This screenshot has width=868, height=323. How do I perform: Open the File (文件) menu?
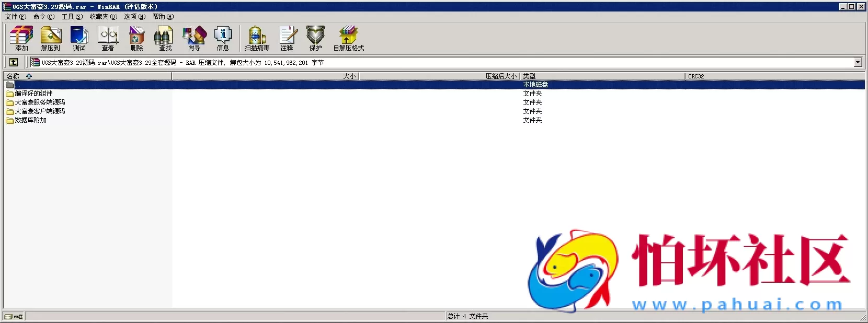point(15,17)
